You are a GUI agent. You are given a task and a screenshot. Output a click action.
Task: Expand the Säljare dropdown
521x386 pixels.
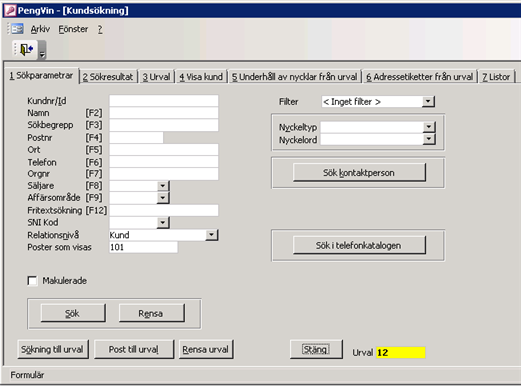click(x=163, y=186)
